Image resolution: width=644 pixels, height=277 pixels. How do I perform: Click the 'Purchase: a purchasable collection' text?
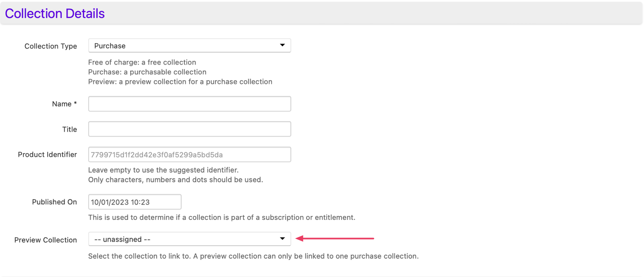[x=147, y=72]
